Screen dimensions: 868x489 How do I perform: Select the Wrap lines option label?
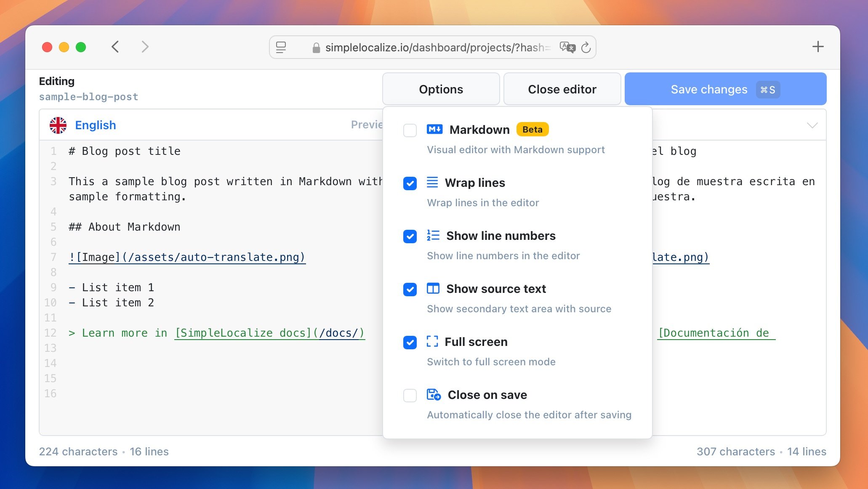[x=475, y=183]
